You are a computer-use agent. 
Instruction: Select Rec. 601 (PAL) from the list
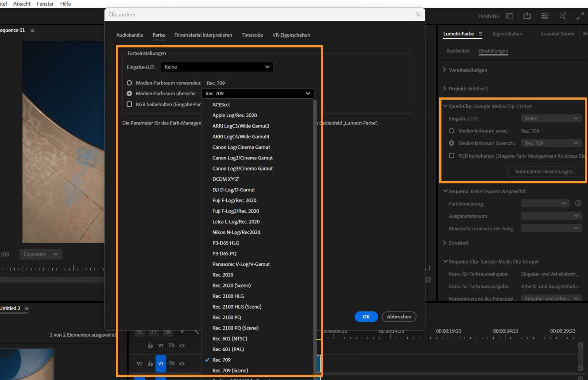228,349
